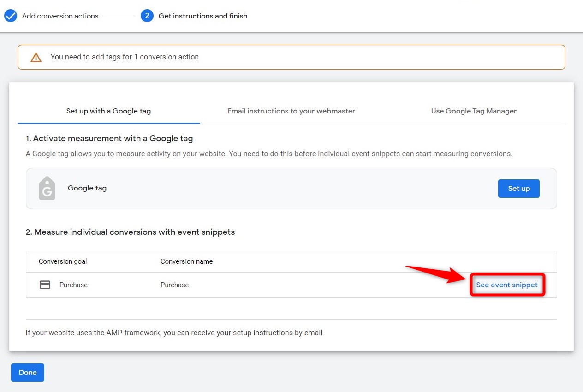Switch to Set up with a Google tag tab

[x=108, y=111]
